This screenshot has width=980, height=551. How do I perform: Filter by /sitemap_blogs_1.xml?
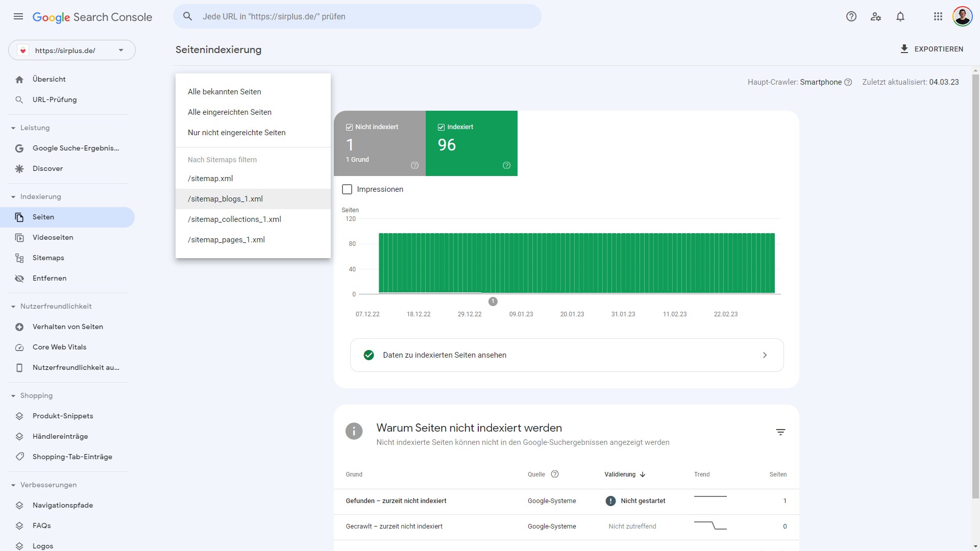point(253,199)
